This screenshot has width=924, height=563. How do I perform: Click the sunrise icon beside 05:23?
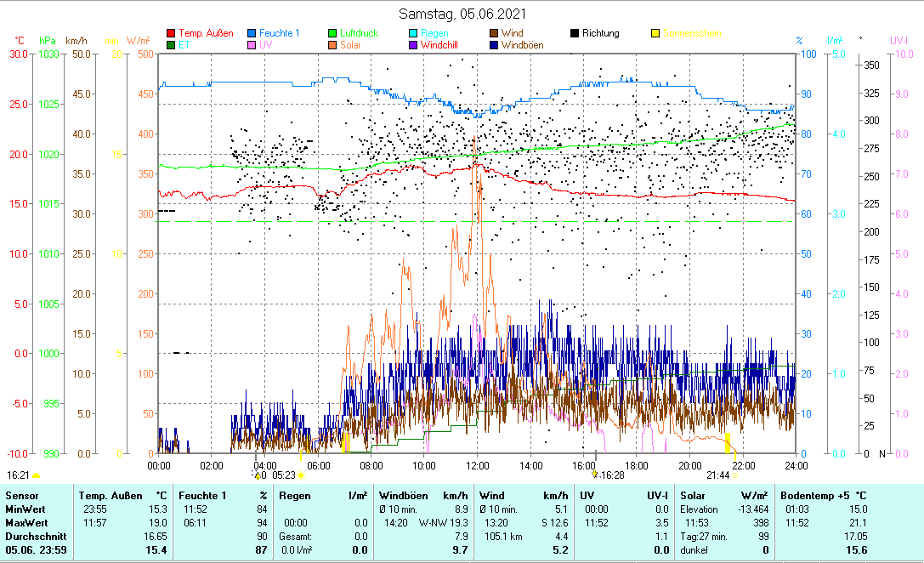tap(301, 475)
